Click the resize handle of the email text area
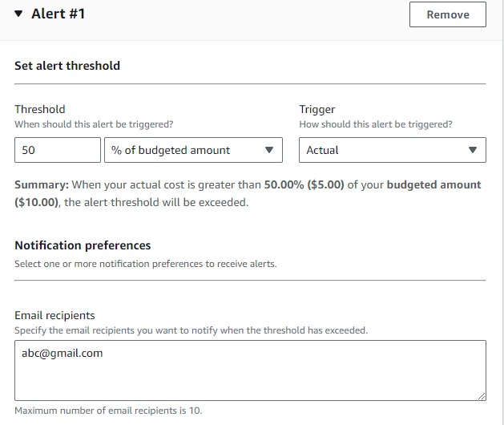Viewport: 504px width, 425px height. click(481, 395)
